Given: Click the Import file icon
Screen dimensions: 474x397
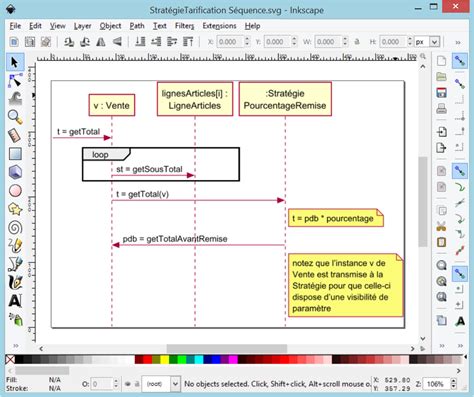Looking at the screenshot, I should pyautogui.click(x=441, y=132).
